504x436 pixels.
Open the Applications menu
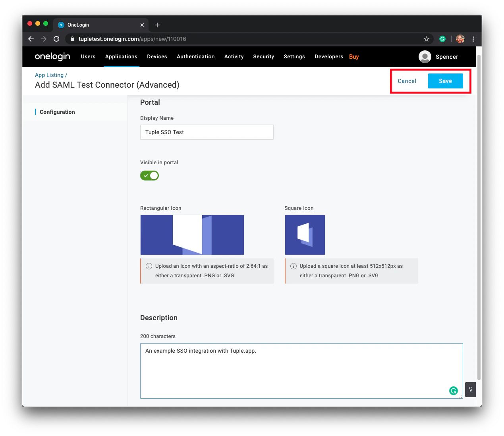[x=121, y=56]
